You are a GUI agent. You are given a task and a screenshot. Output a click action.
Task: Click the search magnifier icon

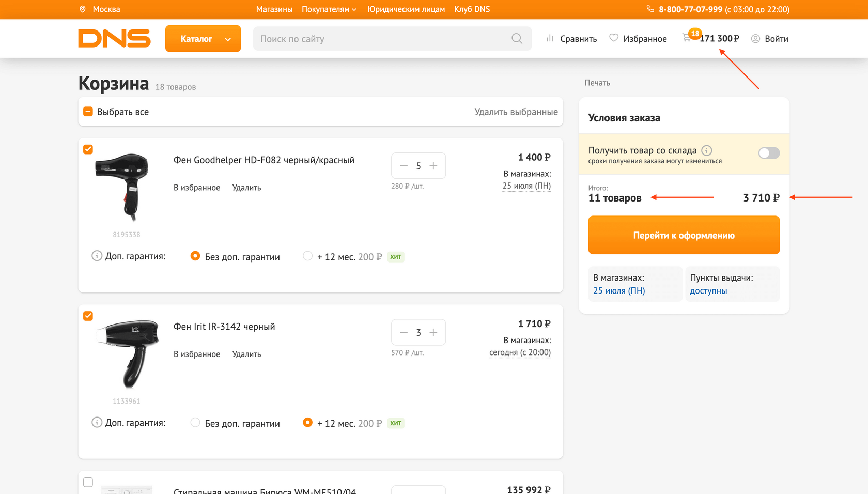pyautogui.click(x=517, y=38)
